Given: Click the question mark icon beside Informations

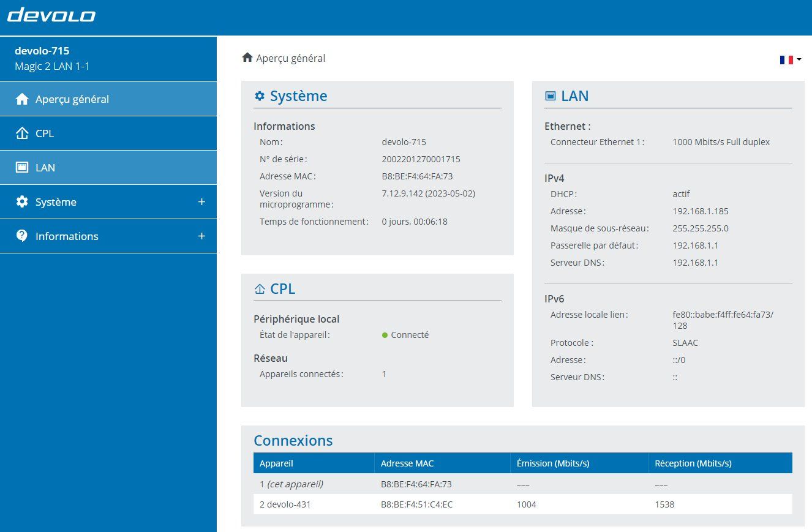Looking at the screenshot, I should (x=22, y=236).
